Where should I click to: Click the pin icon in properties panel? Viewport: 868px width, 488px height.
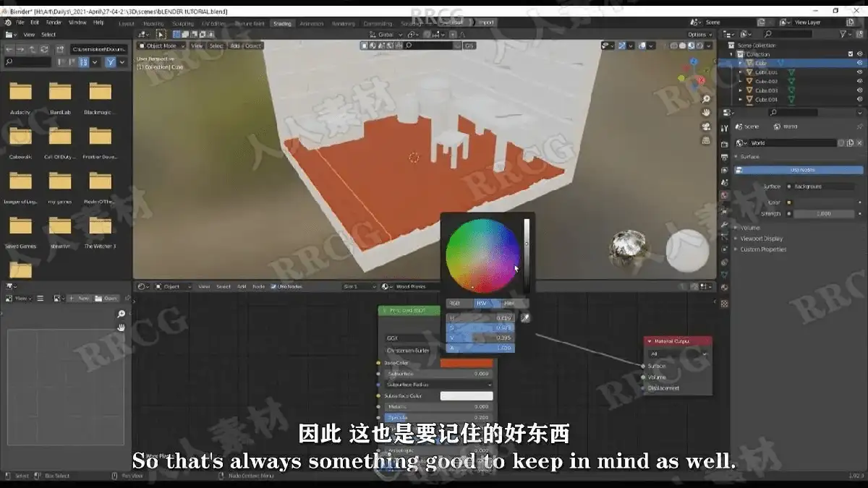tap(859, 126)
